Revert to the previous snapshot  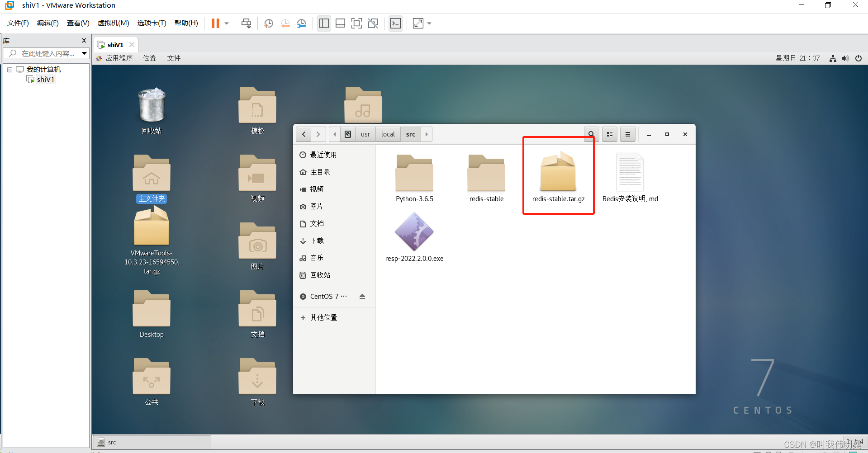click(x=285, y=23)
